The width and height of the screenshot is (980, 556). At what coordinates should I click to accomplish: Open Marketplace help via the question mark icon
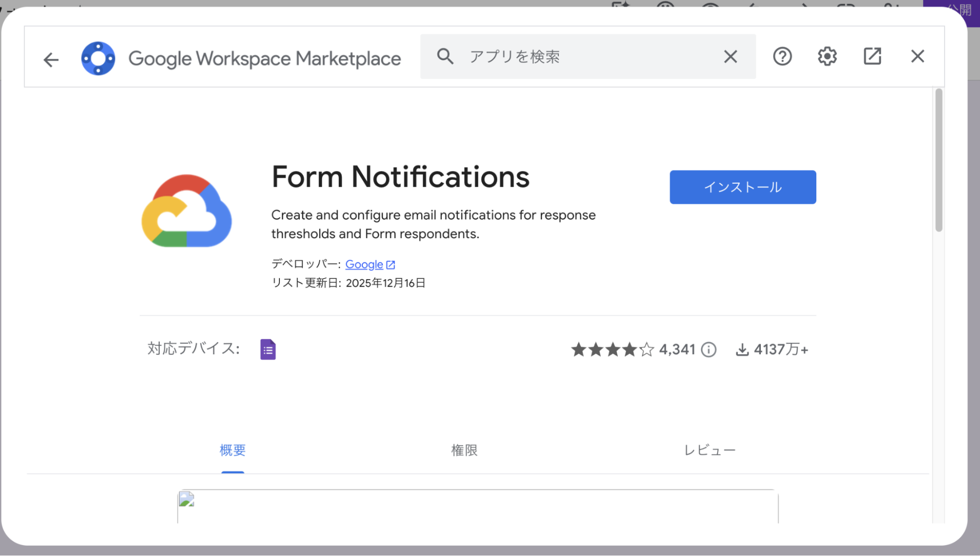click(781, 56)
